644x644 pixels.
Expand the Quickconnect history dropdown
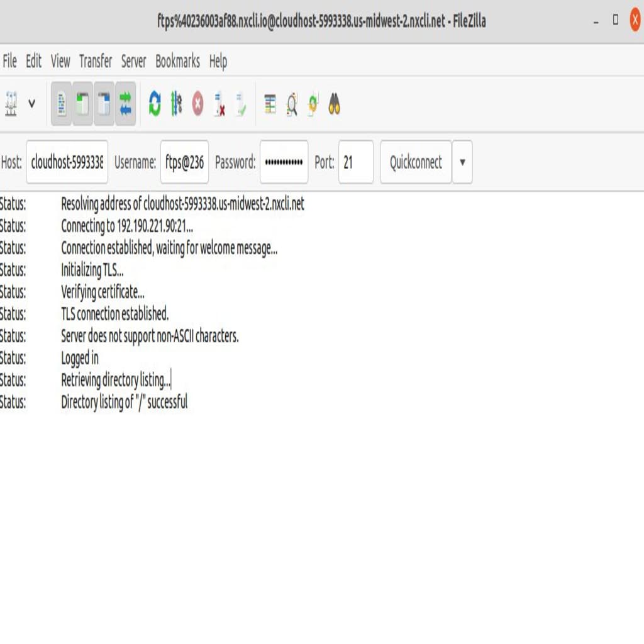click(x=462, y=162)
